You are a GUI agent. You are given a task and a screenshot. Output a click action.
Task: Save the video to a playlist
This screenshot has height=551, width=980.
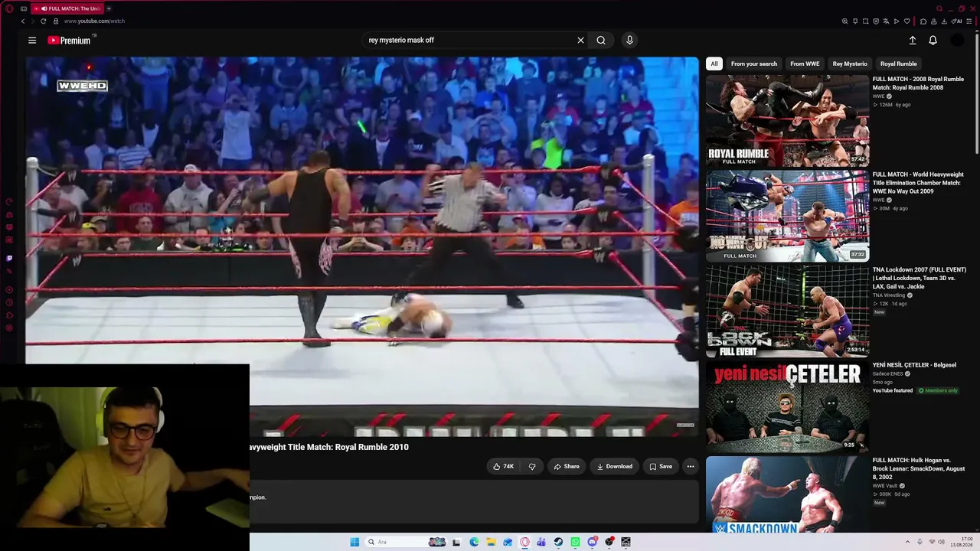coord(661,466)
